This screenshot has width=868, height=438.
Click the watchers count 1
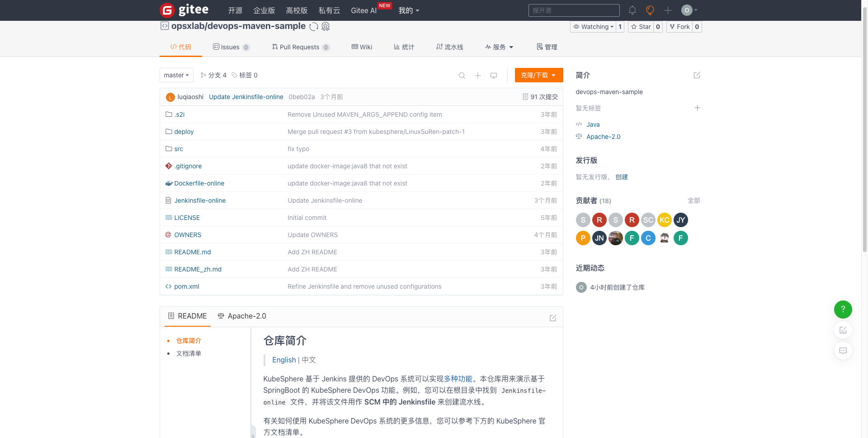(620, 27)
